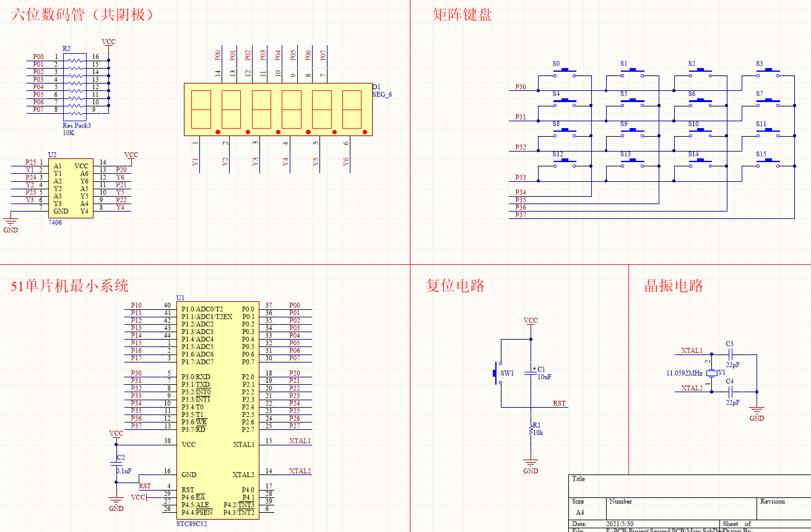This screenshot has height=532, width=811.
Task: Select the S12 push button switch
Action: tap(565, 164)
